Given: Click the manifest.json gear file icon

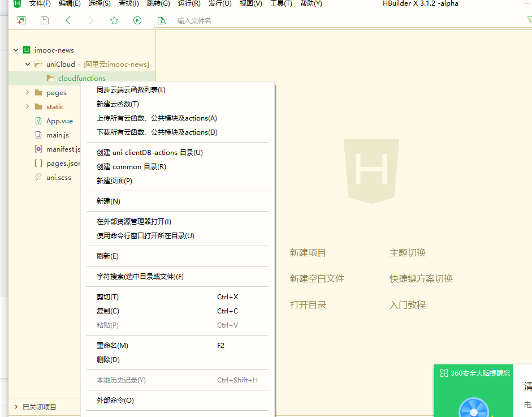Looking at the screenshot, I should pyautogui.click(x=38, y=149).
